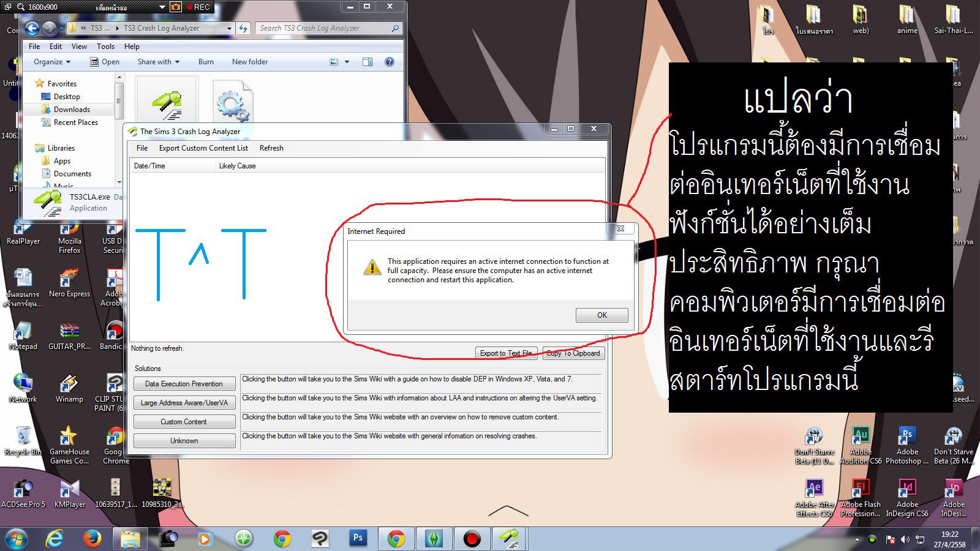Open Windows Media Player from taskbar

click(205, 539)
